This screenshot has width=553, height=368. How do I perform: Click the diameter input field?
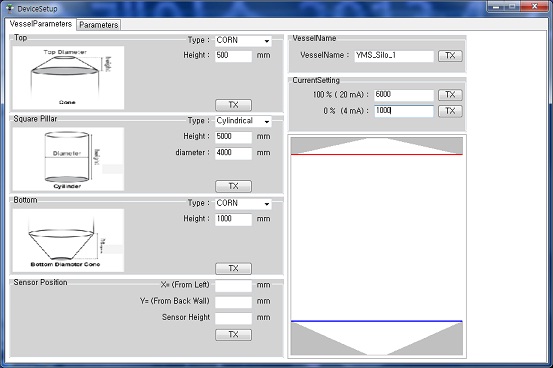tap(233, 153)
